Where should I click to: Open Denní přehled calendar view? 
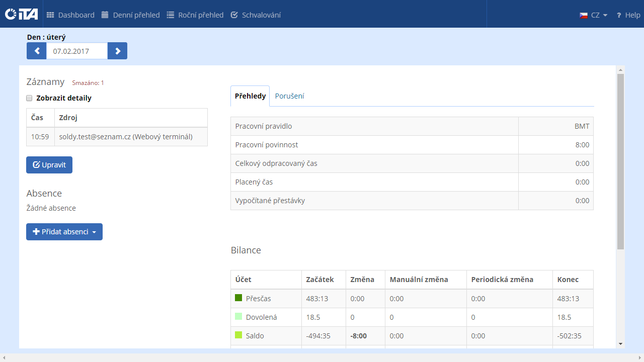pyautogui.click(x=130, y=15)
